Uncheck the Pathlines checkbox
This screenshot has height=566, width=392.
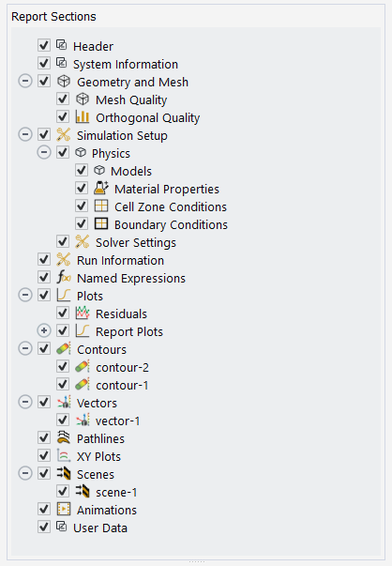(44, 437)
